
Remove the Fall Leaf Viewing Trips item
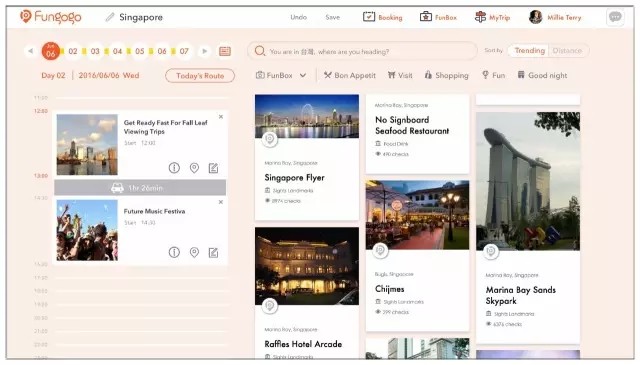[221, 117]
